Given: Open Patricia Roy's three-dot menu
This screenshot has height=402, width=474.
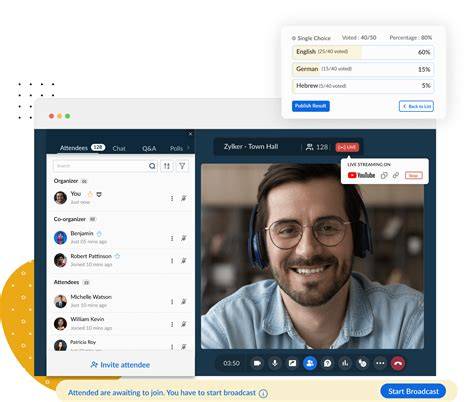Looking at the screenshot, I should point(172,347).
